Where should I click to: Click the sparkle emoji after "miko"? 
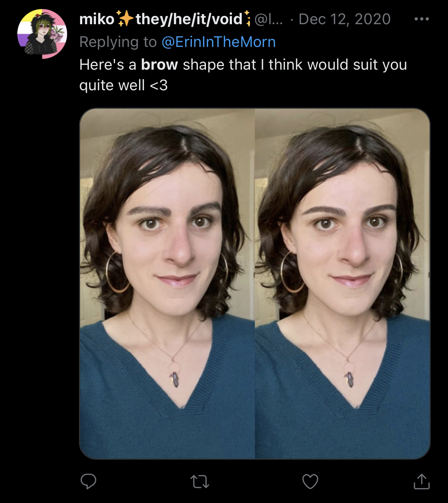125,18
